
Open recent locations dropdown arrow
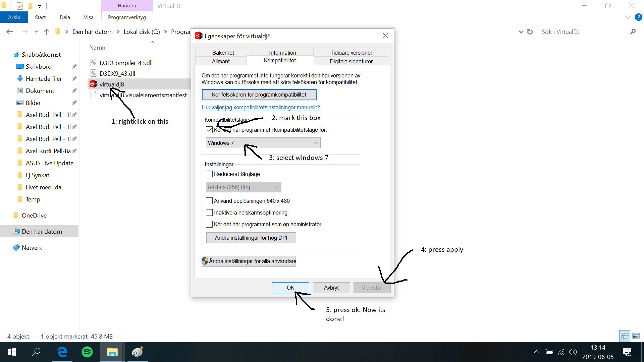point(36,32)
